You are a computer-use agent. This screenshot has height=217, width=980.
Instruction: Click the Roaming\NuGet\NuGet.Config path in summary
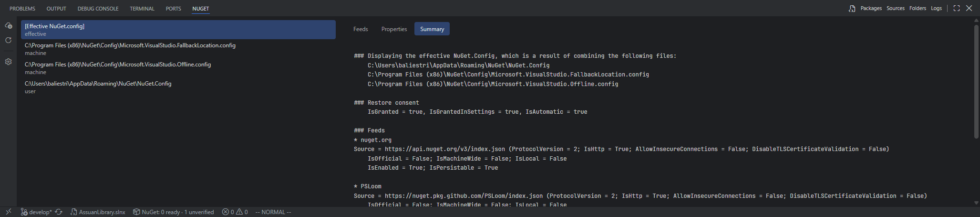[458, 65]
